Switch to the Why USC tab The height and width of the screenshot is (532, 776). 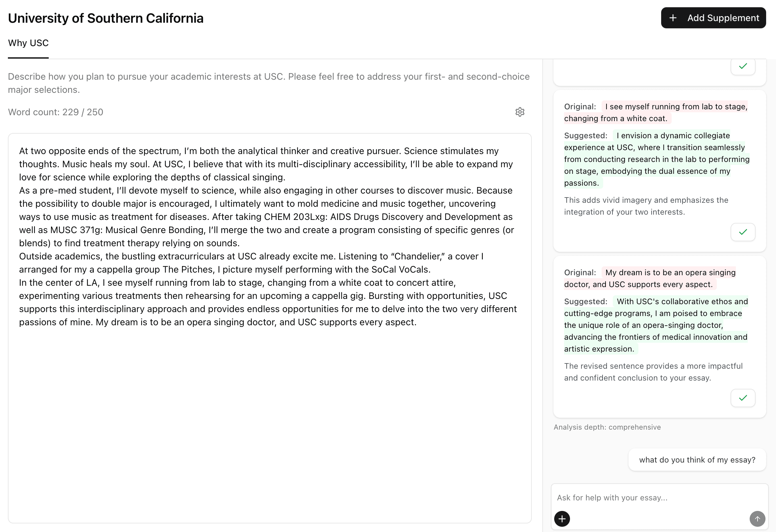[x=28, y=43]
